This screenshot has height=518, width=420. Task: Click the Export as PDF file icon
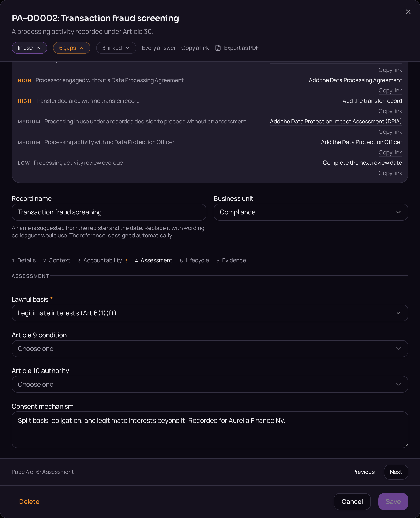pos(218,48)
